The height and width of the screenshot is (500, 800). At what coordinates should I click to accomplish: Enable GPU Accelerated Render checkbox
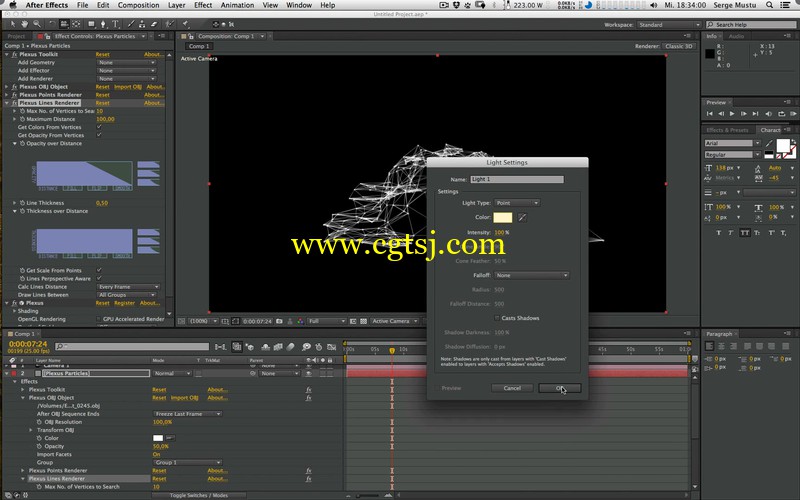click(x=99, y=319)
